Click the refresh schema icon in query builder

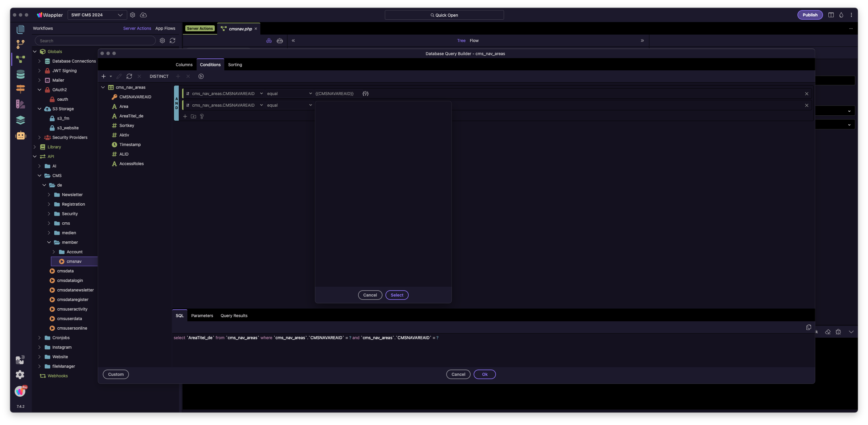(129, 77)
